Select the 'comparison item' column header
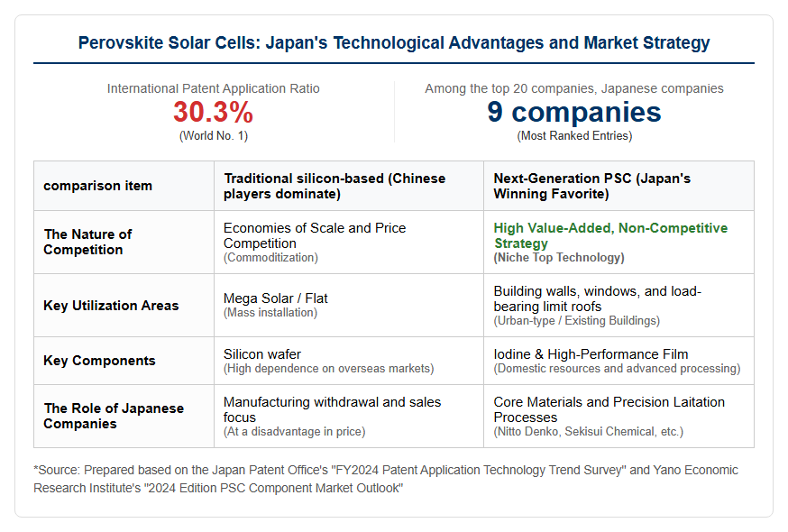The height and width of the screenshot is (532, 788). pyautogui.click(x=124, y=186)
